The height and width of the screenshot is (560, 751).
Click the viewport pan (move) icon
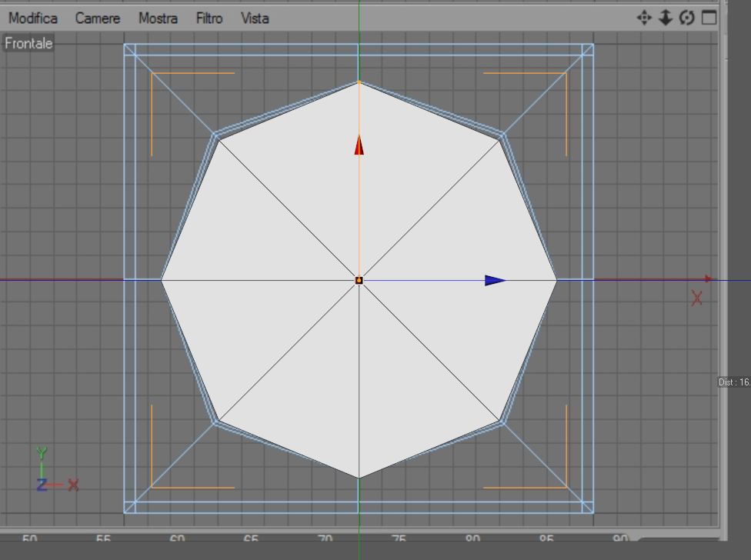point(644,18)
